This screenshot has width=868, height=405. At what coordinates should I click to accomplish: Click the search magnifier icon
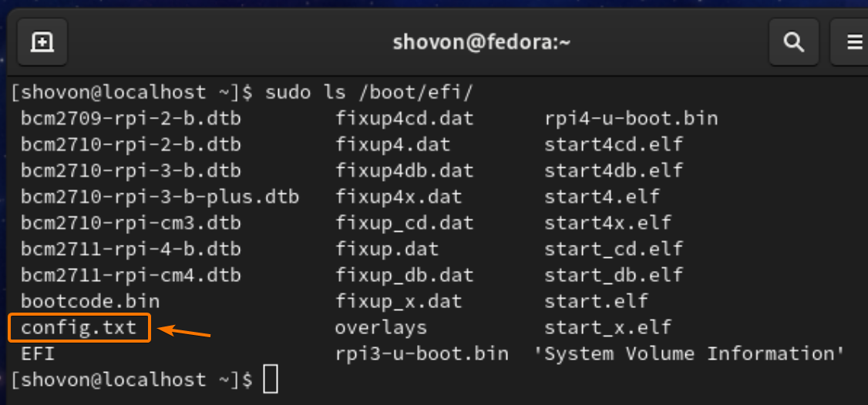(x=794, y=42)
